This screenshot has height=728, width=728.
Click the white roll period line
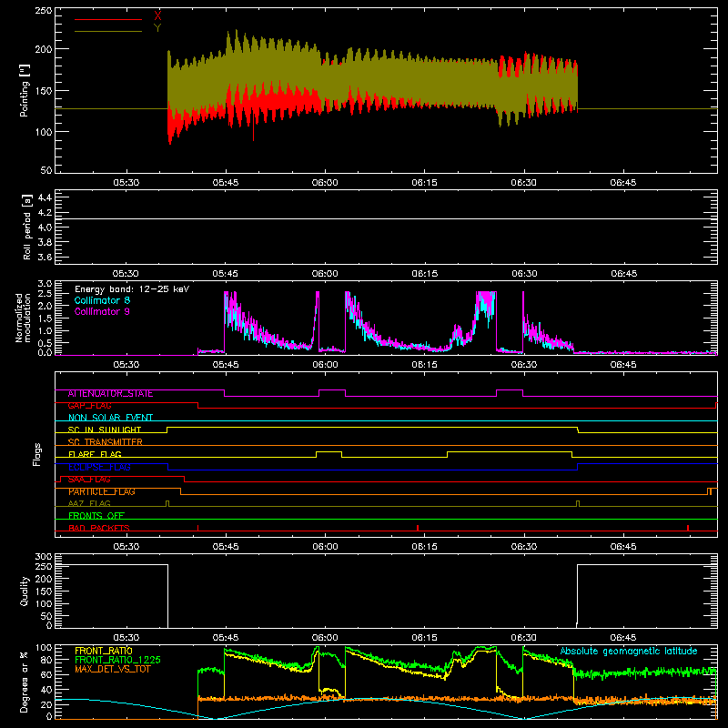386,218
